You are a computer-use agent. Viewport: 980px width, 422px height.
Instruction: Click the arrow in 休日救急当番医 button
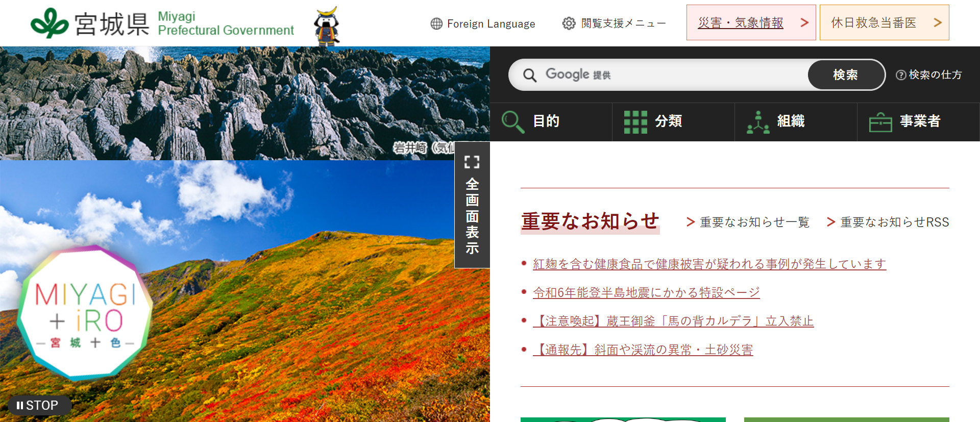938,22
